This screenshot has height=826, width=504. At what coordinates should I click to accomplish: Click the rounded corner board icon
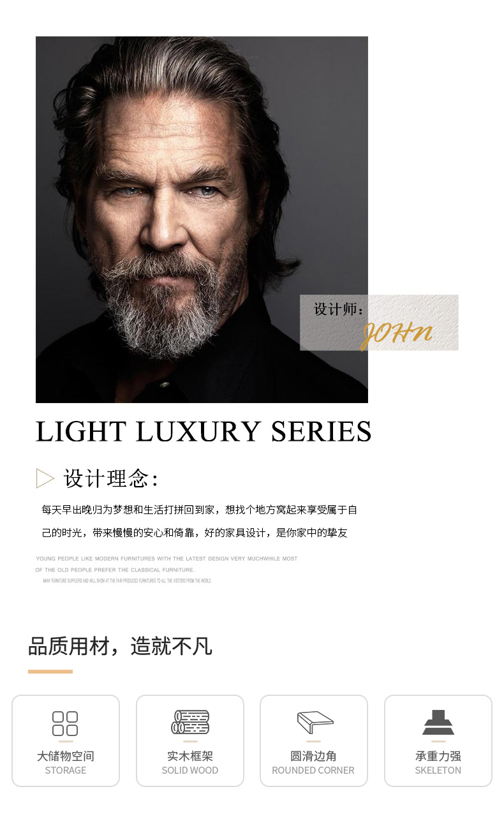pyautogui.click(x=315, y=723)
